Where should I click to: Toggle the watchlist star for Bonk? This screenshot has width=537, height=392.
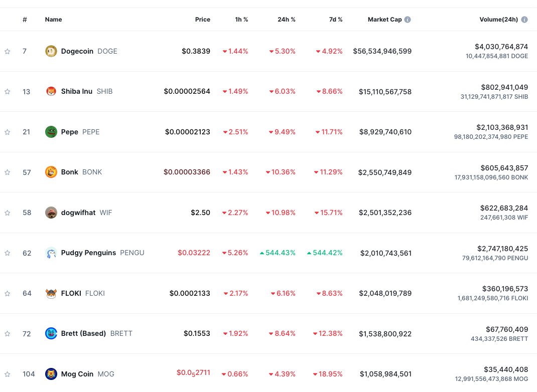point(7,172)
